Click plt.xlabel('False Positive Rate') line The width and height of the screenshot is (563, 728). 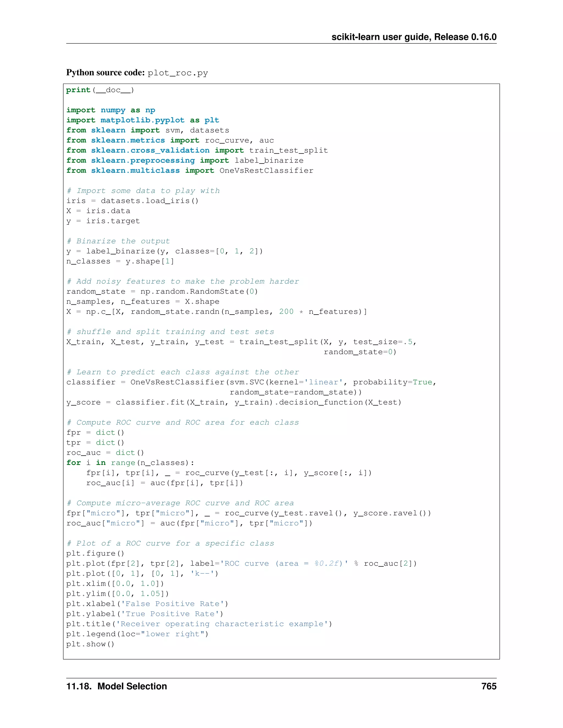point(147,604)
